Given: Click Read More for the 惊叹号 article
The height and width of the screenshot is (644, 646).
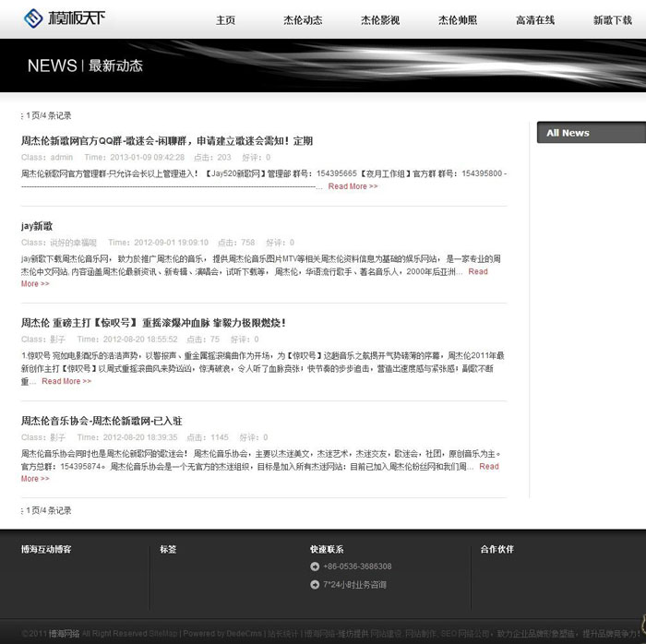Looking at the screenshot, I should [x=66, y=381].
